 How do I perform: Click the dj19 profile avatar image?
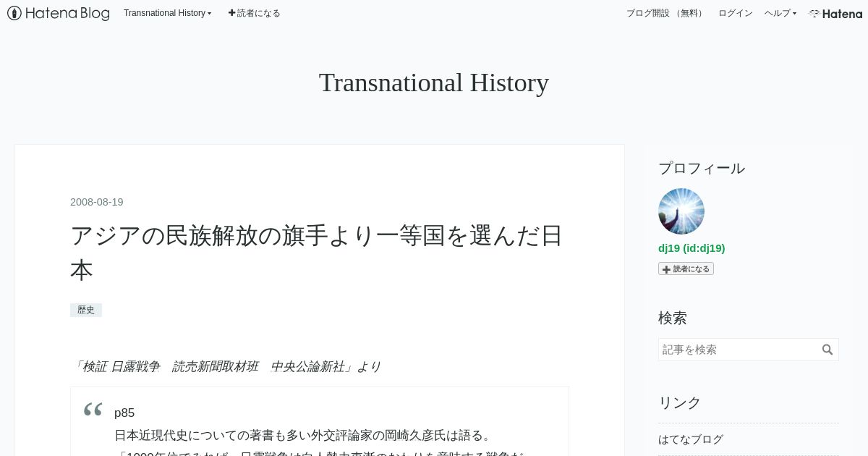click(681, 211)
